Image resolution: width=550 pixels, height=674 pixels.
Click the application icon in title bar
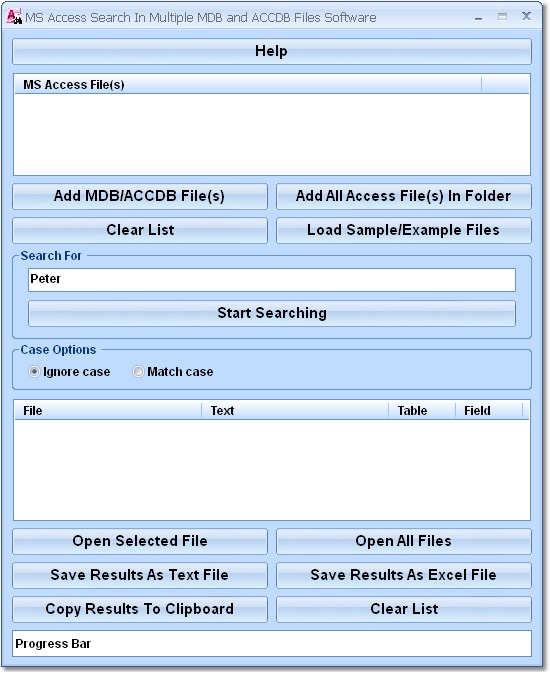(x=14, y=16)
